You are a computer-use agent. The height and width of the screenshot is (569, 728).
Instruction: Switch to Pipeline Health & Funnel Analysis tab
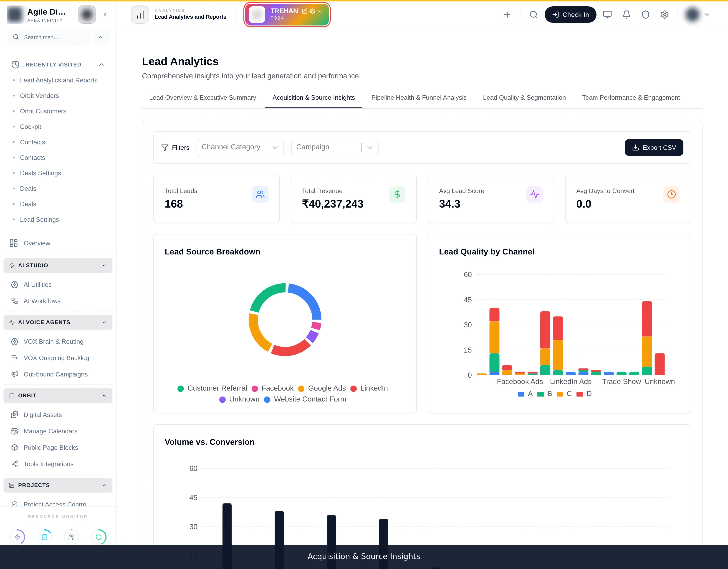pos(419,98)
